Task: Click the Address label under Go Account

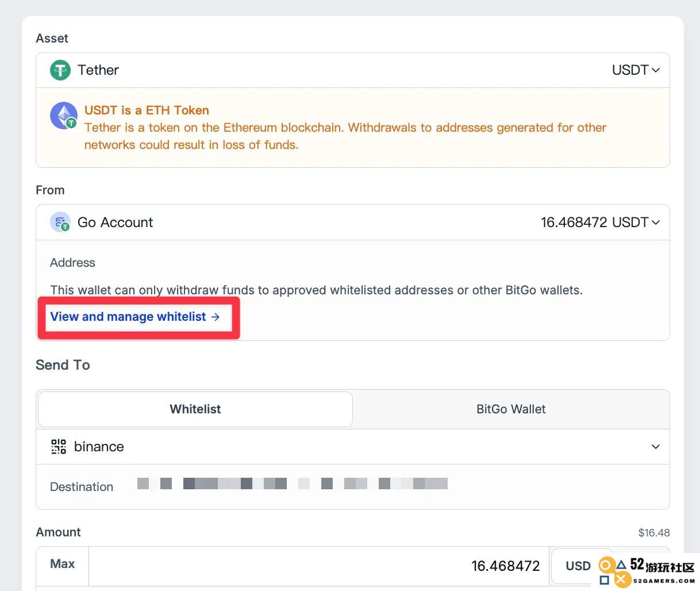Action: point(72,263)
